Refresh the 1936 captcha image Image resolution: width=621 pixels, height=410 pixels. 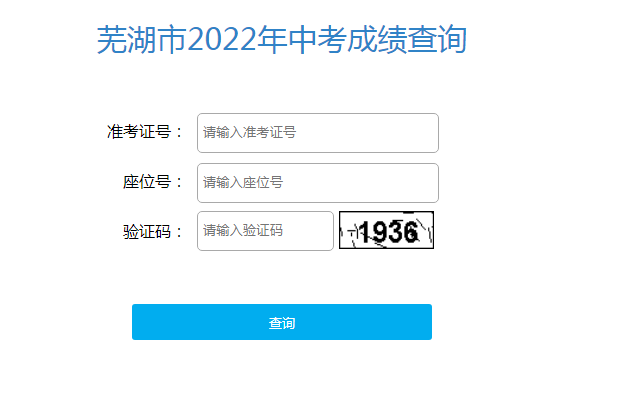pyautogui.click(x=386, y=230)
